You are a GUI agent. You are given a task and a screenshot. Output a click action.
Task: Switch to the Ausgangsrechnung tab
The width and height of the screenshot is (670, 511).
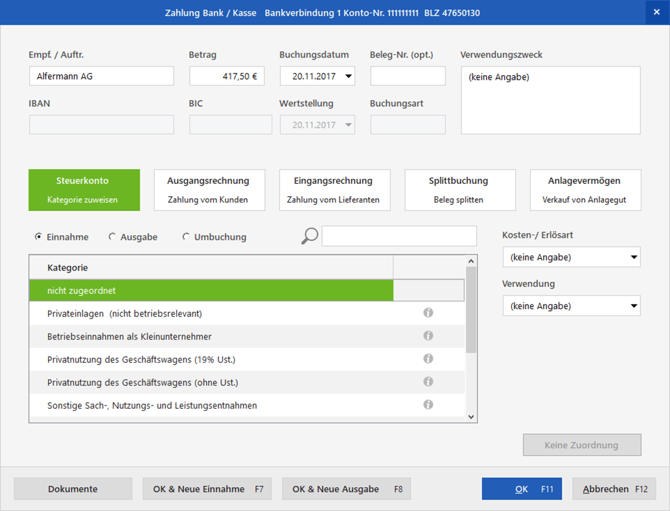(x=209, y=190)
